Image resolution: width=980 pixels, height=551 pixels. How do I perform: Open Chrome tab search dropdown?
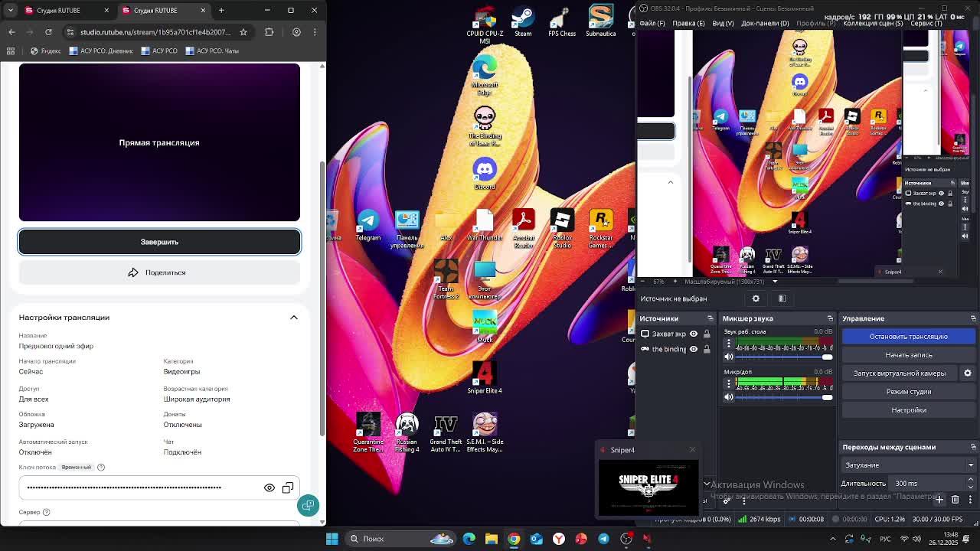[11, 10]
